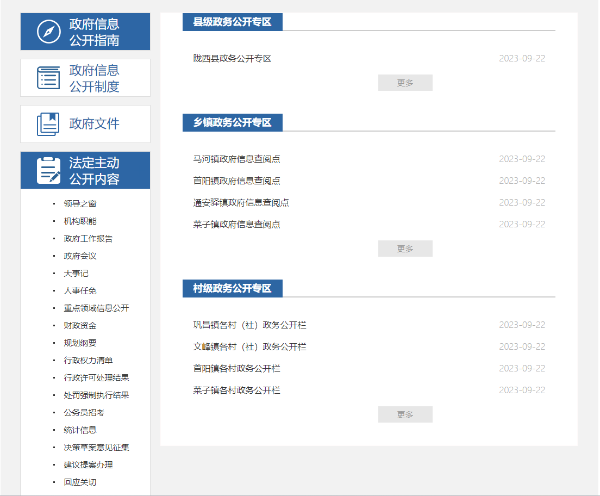Screen dimensions: 600x496
Task: Select 人事任免 in sidebar list
Action: (80, 291)
